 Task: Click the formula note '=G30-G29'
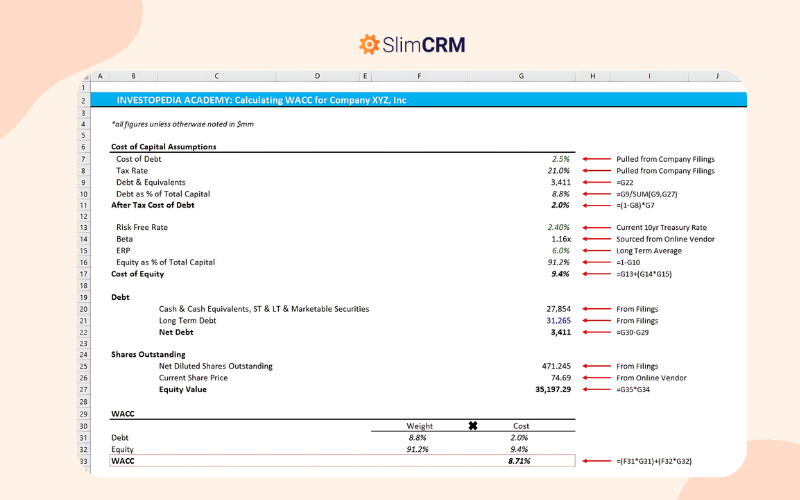pos(632,332)
